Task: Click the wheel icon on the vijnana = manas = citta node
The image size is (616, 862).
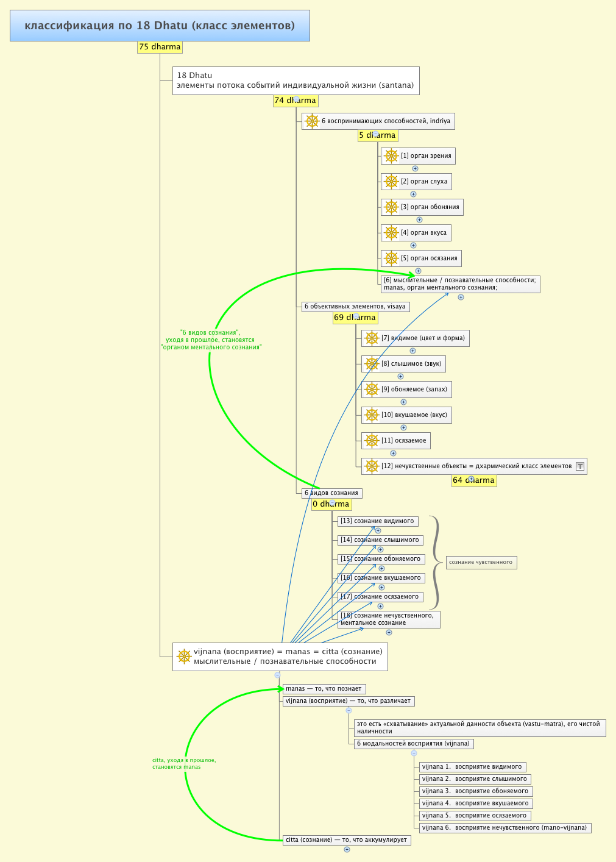Action: coord(184,657)
